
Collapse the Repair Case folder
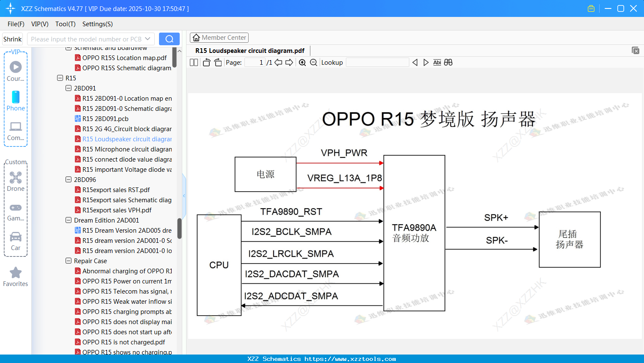coord(69,261)
